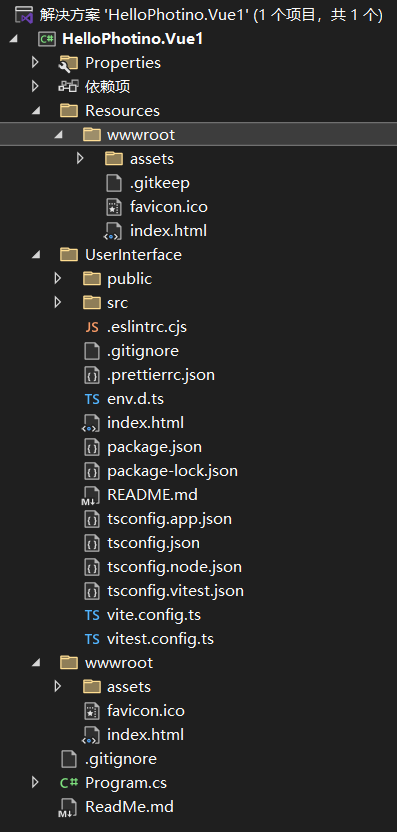Expand the Program.cs node arrow
397x832 pixels.
[35, 783]
